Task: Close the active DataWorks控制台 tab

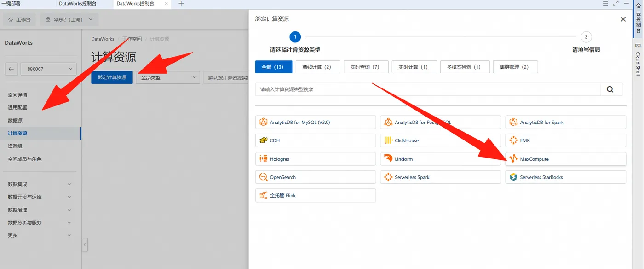Action: [x=167, y=4]
